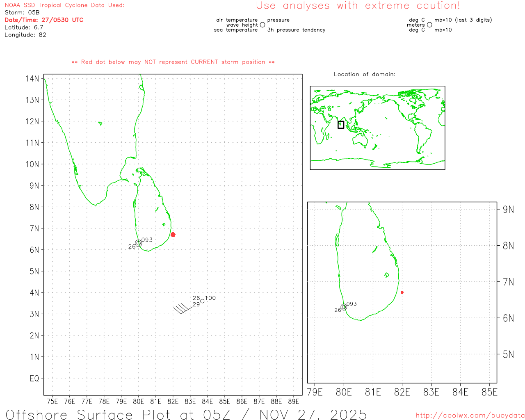Click the '14N' latitude label on main map
The image size is (525, 420).
[x=32, y=78]
